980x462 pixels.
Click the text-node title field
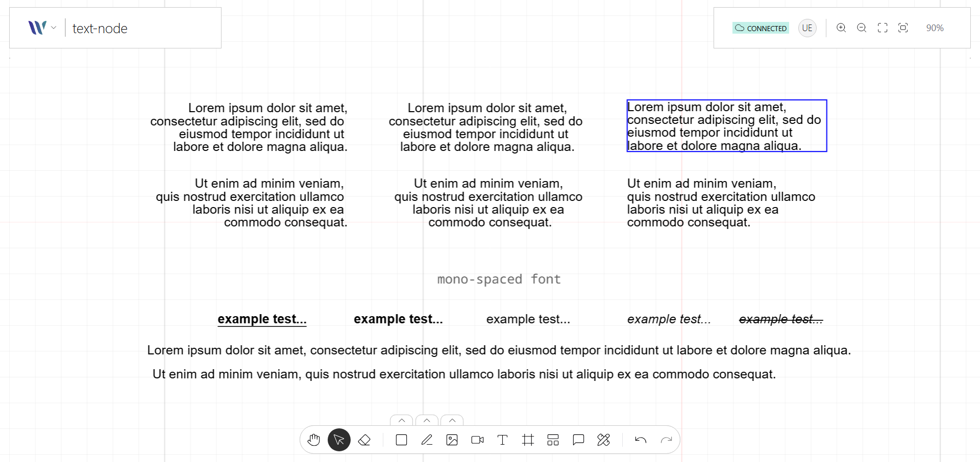click(100, 28)
